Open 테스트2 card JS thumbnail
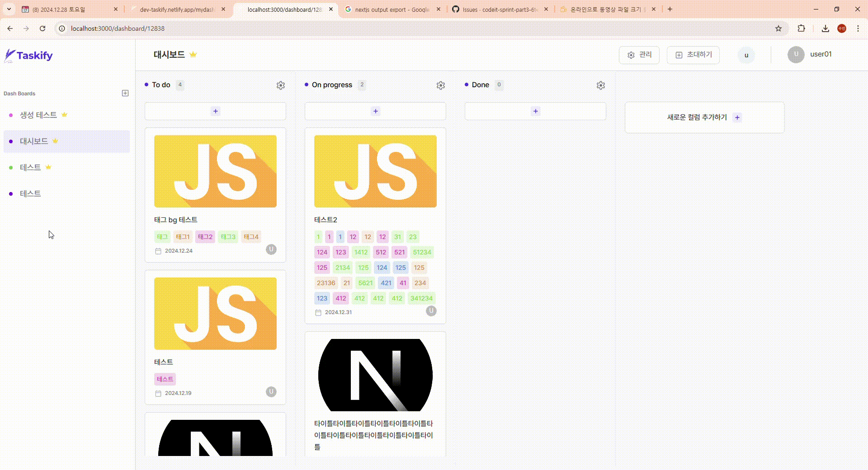The width and height of the screenshot is (868, 470). coord(375,171)
